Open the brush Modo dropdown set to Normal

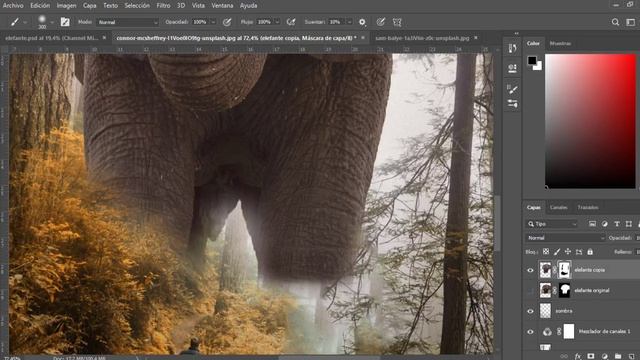(x=127, y=22)
